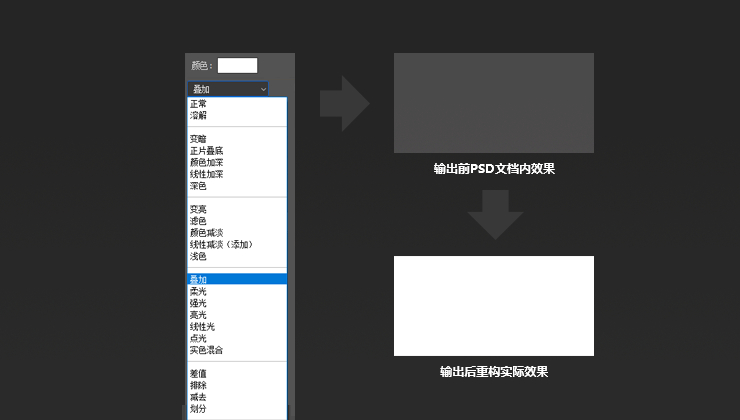This screenshot has width=740, height=420.
Task: Pick 实色混合 from the list
Action: tap(206, 350)
